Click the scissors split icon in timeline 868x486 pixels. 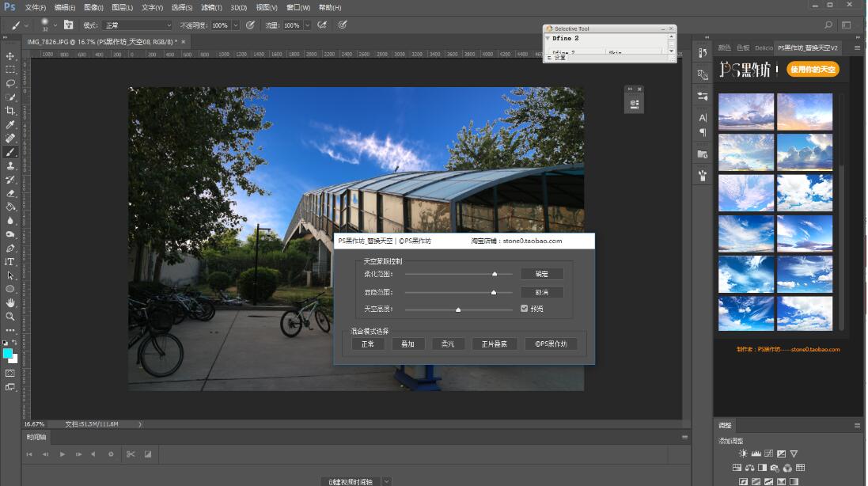(x=131, y=454)
